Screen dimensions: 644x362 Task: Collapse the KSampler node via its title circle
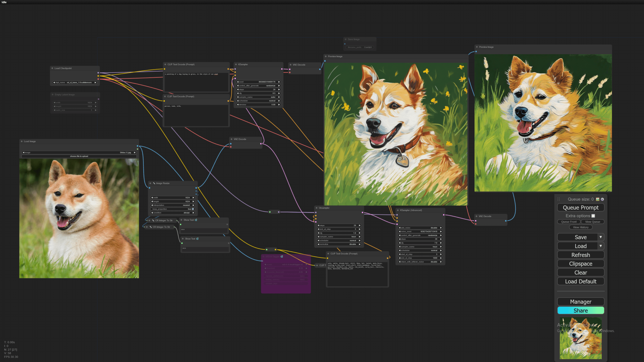tap(236, 64)
